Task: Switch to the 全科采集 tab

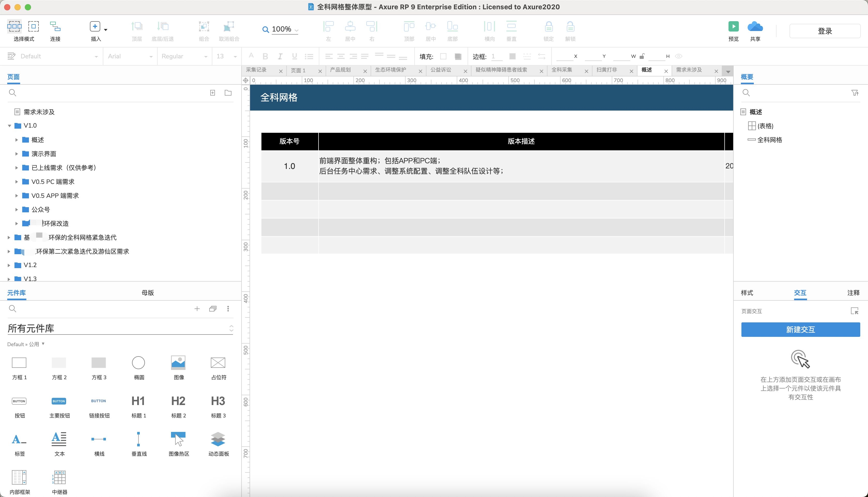Action: [562, 70]
